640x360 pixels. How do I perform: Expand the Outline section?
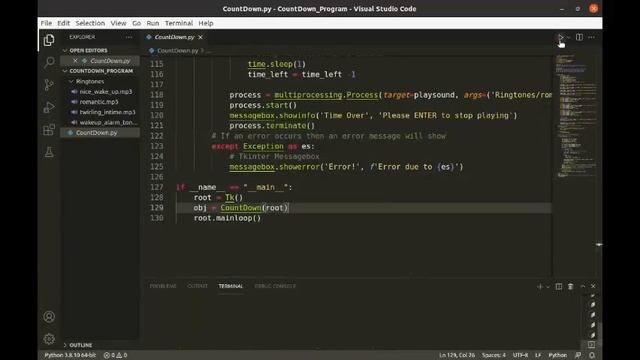tap(80, 345)
